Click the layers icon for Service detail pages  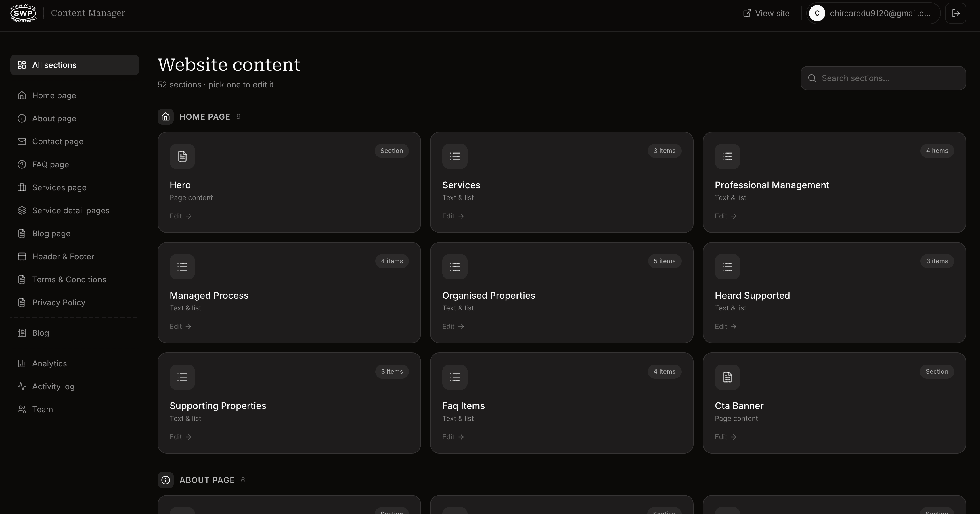point(22,210)
